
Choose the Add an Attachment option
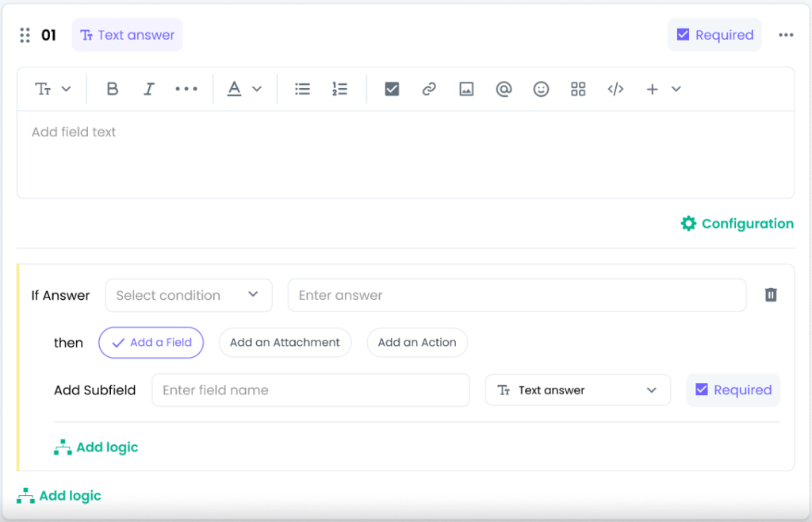click(x=285, y=343)
